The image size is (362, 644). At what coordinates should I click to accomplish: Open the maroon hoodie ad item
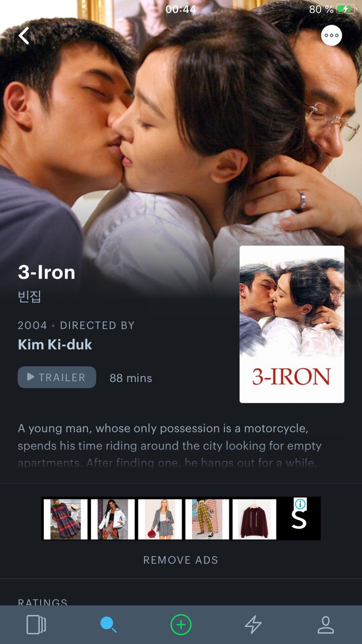tap(254, 519)
